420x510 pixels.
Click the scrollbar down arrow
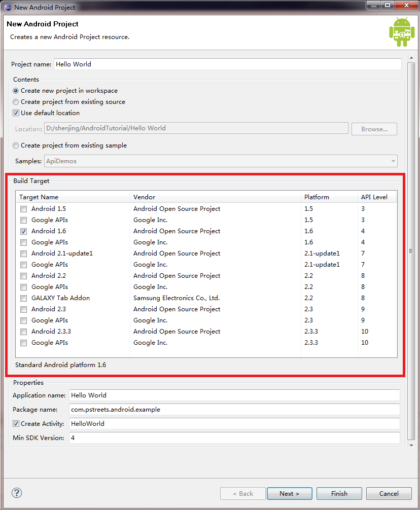[411, 445]
